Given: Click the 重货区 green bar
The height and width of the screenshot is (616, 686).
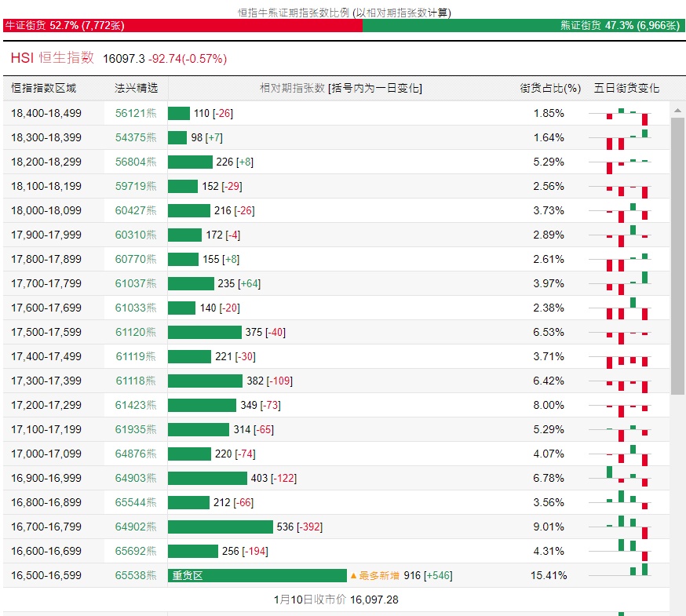Looking at the screenshot, I should [257, 575].
